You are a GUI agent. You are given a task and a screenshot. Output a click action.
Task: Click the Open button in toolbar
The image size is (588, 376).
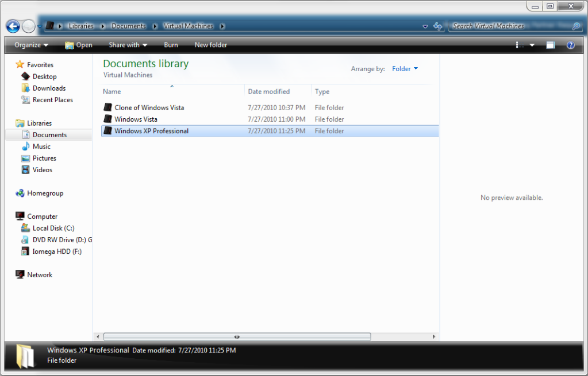click(79, 45)
